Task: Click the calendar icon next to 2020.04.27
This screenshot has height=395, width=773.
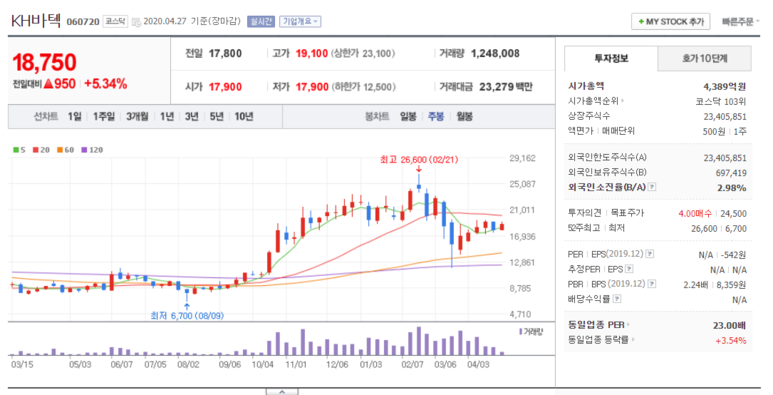Action: tap(136, 22)
